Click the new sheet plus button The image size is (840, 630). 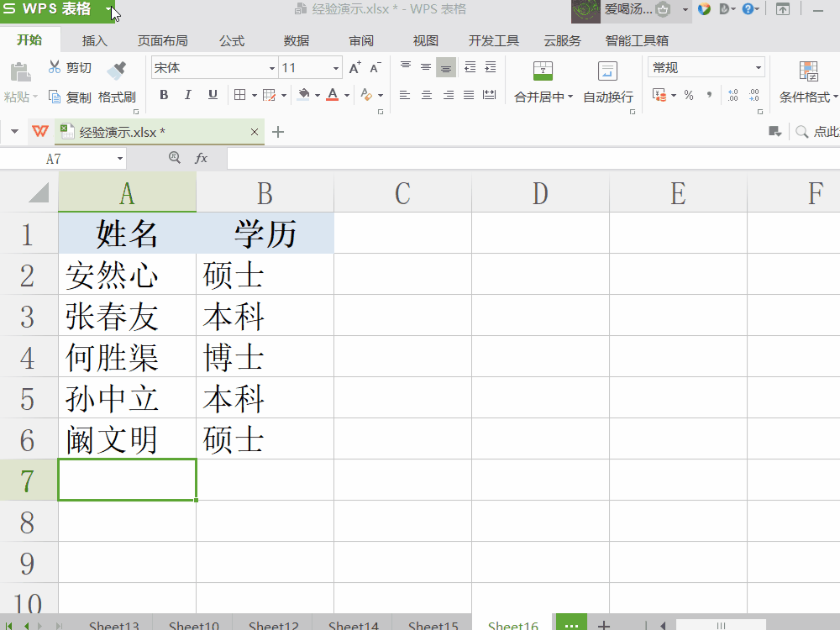[603, 624]
